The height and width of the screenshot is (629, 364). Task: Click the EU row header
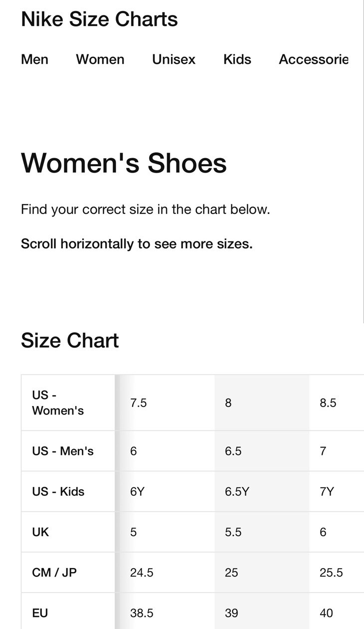click(40, 613)
